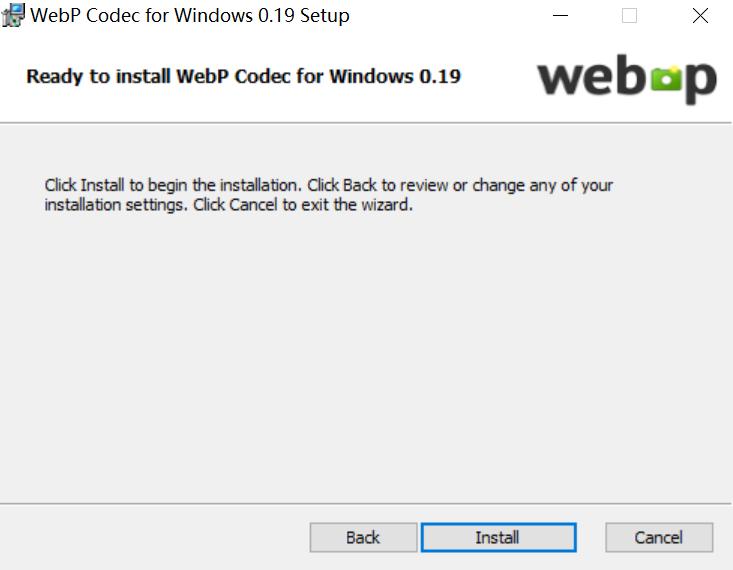Click the blank footer area left of Back

(x=150, y=537)
